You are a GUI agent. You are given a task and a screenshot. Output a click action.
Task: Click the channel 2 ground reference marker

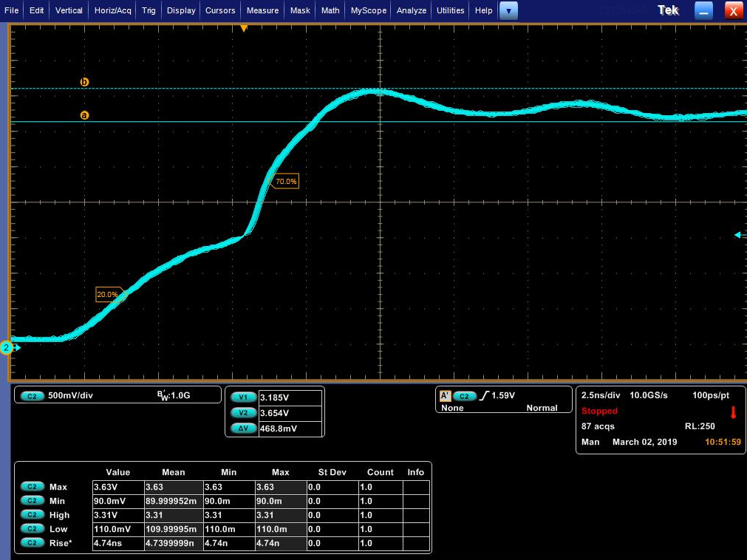[7, 348]
